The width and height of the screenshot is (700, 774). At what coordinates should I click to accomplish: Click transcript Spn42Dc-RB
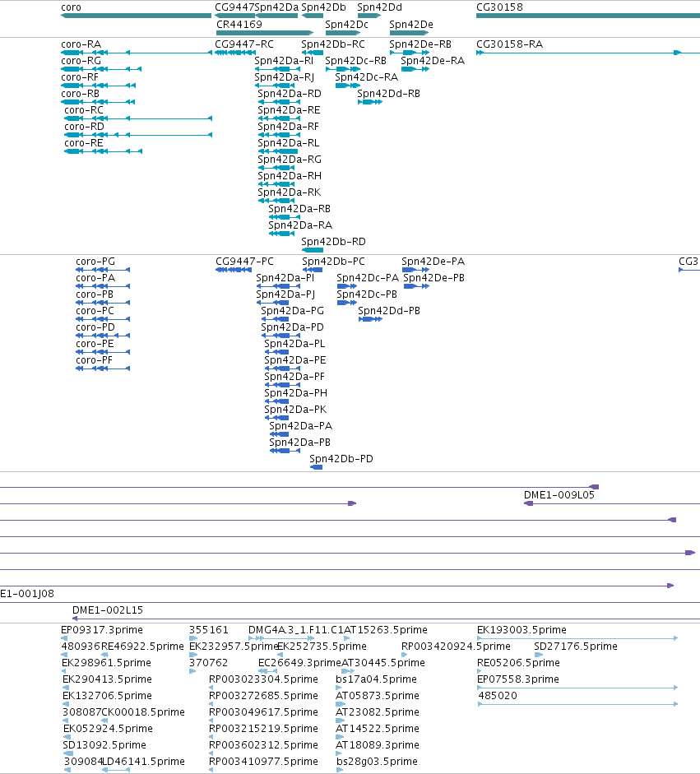(x=342, y=69)
